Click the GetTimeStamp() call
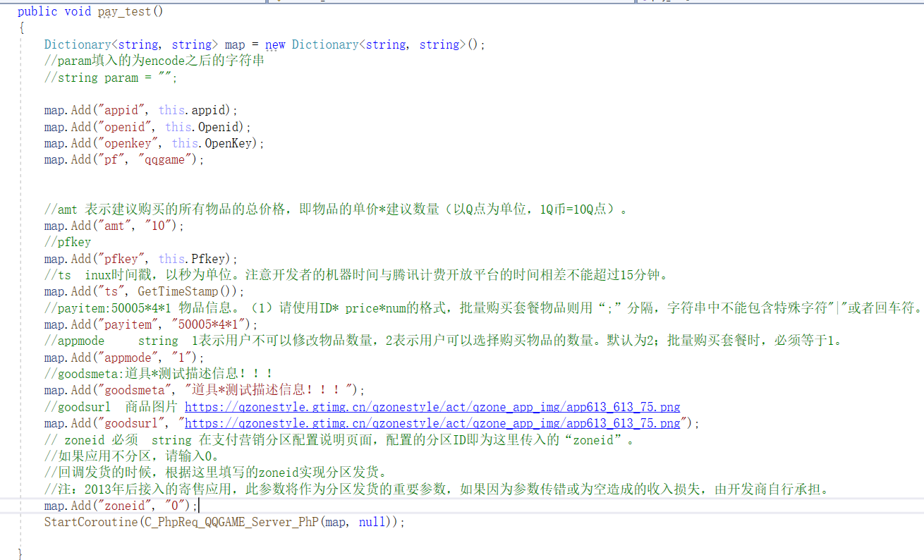924x560 pixels. pos(187,291)
